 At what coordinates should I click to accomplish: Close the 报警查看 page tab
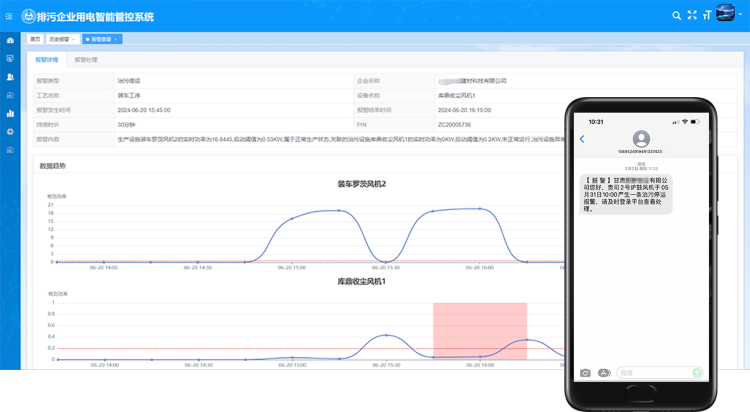click(116, 39)
